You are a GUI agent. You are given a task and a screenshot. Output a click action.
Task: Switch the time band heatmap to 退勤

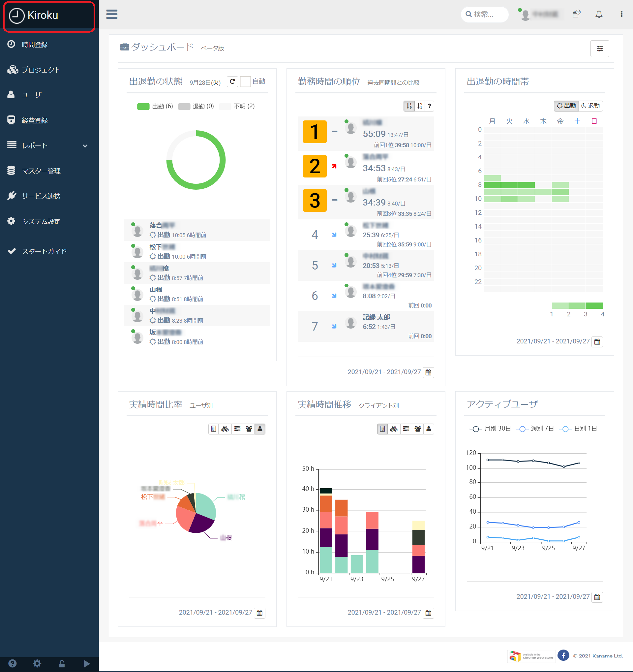(x=590, y=106)
